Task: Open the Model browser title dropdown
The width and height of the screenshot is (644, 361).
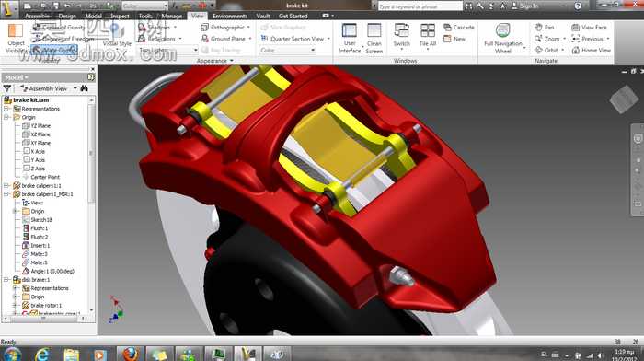Action: click(x=17, y=77)
